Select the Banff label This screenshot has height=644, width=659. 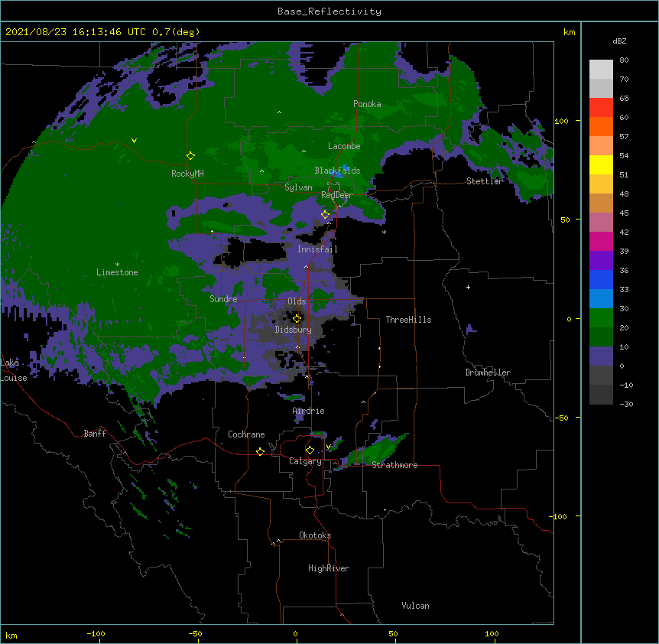95,434
